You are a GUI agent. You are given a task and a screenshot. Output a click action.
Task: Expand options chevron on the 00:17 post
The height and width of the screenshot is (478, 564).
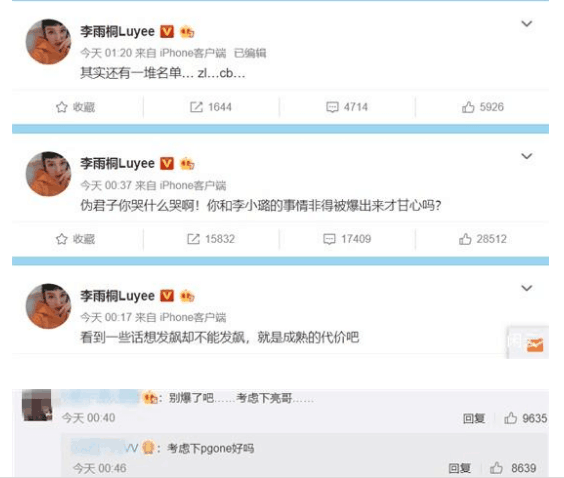(x=527, y=288)
